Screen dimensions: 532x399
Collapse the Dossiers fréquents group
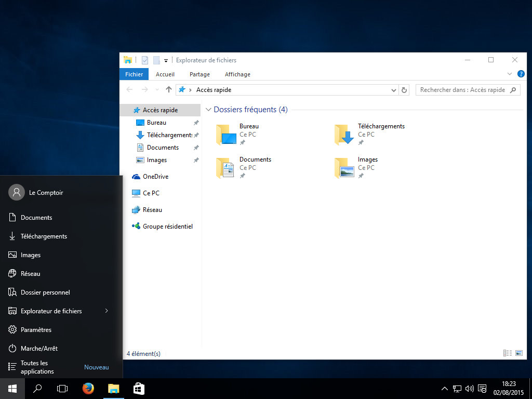point(208,110)
